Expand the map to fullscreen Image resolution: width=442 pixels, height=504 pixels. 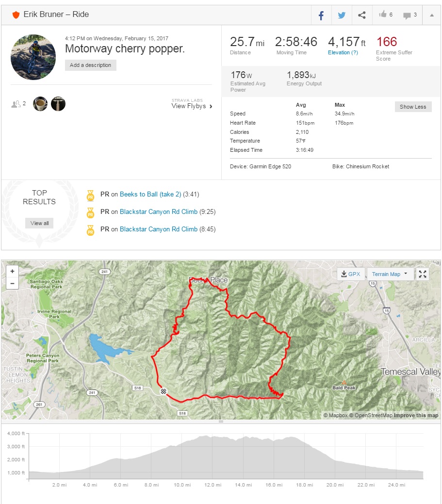(423, 274)
